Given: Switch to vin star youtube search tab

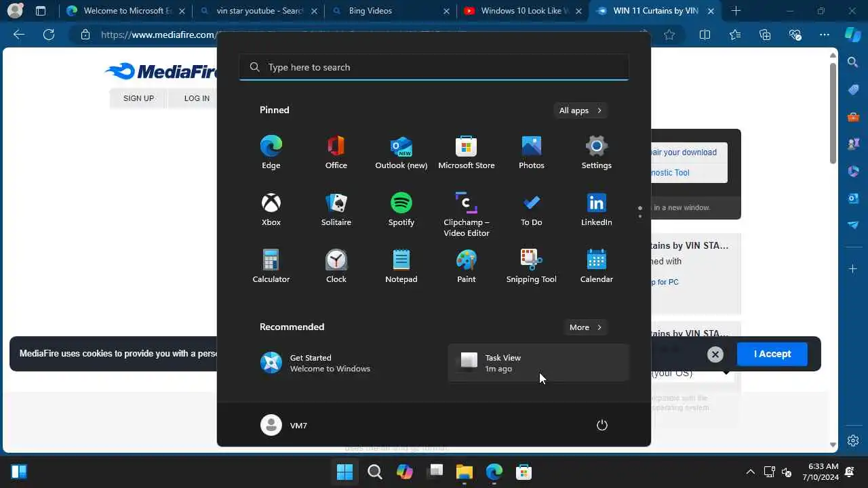Looking at the screenshot, I should pos(259,11).
